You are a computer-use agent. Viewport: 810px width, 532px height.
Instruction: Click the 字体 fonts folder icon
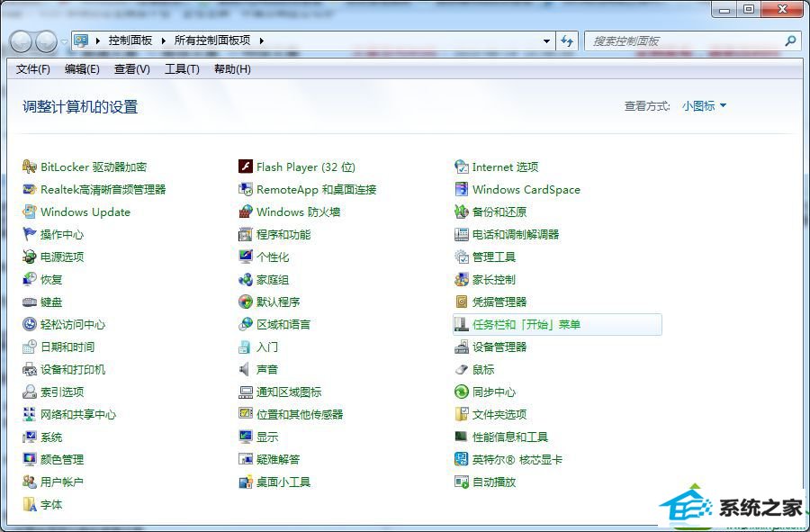[x=30, y=505]
